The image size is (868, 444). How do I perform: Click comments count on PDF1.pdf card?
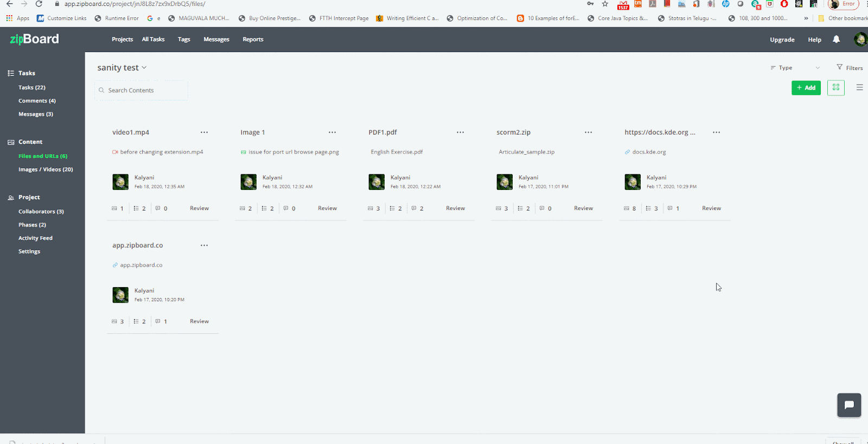pyautogui.click(x=417, y=208)
